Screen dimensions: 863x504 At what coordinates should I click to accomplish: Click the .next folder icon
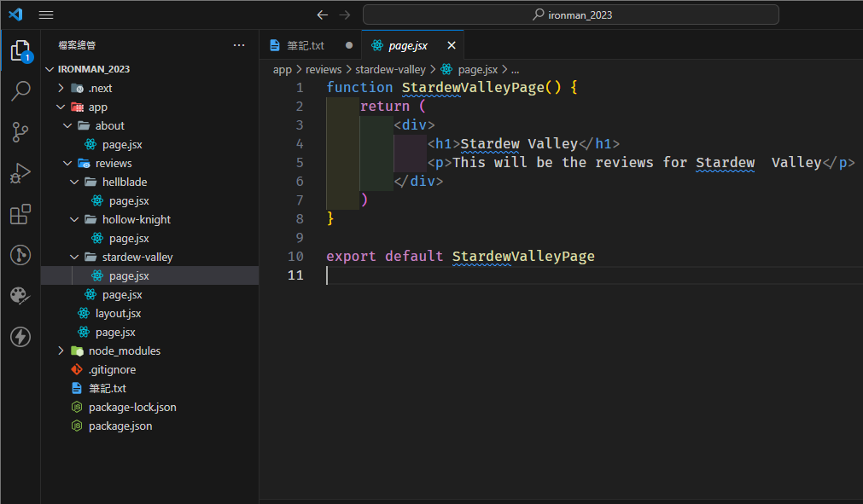(x=77, y=88)
